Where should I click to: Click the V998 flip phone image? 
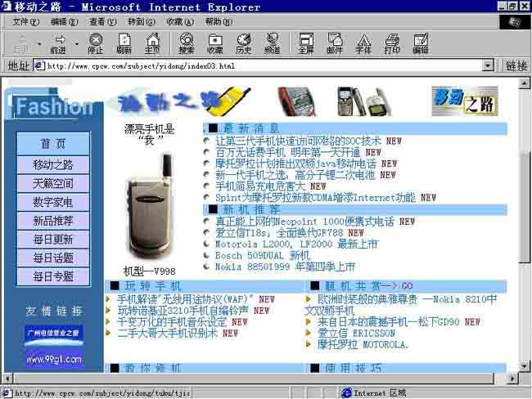(149, 207)
